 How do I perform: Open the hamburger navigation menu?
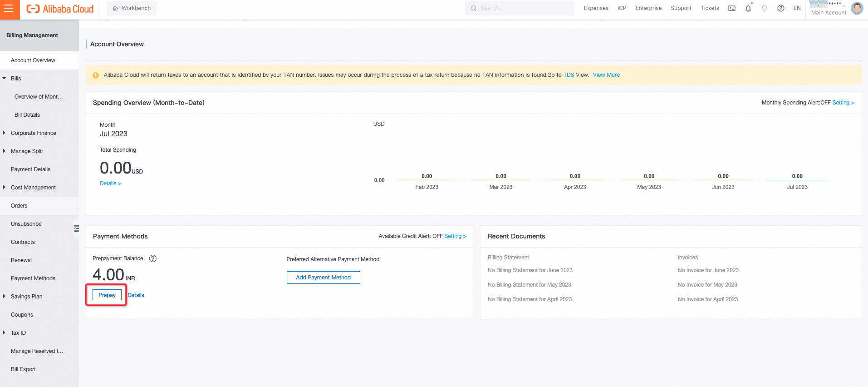[x=9, y=9]
